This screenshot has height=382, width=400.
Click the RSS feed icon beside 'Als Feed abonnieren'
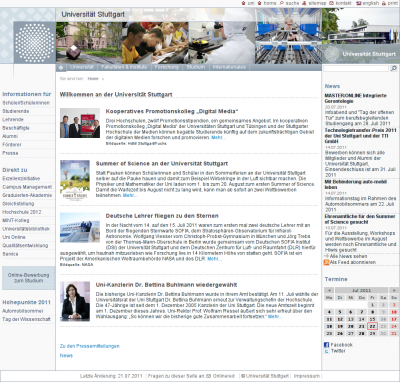point(327,262)
